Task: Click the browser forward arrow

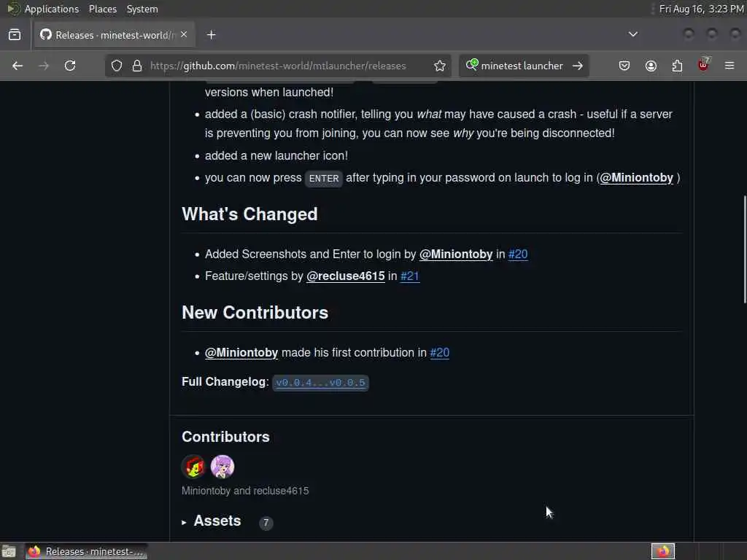Action: pyautogui.click(x=44, y=66)
